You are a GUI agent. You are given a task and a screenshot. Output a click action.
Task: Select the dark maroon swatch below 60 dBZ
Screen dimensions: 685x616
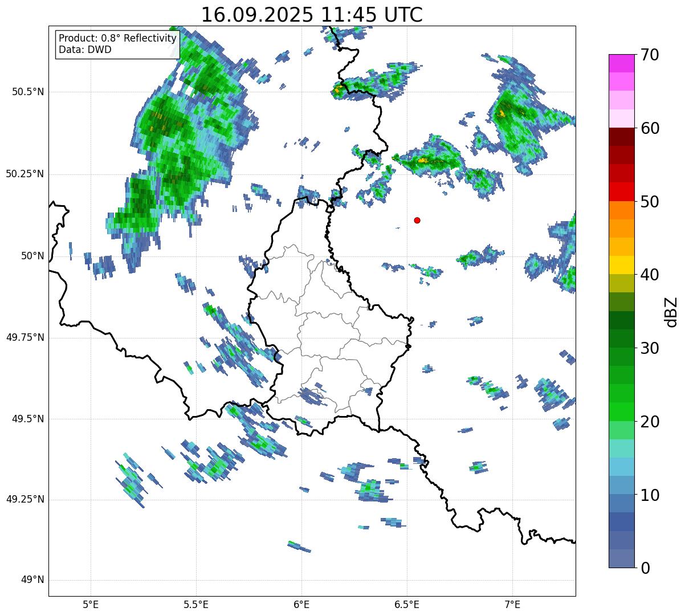pyautogui.click(x=622, y=137)
